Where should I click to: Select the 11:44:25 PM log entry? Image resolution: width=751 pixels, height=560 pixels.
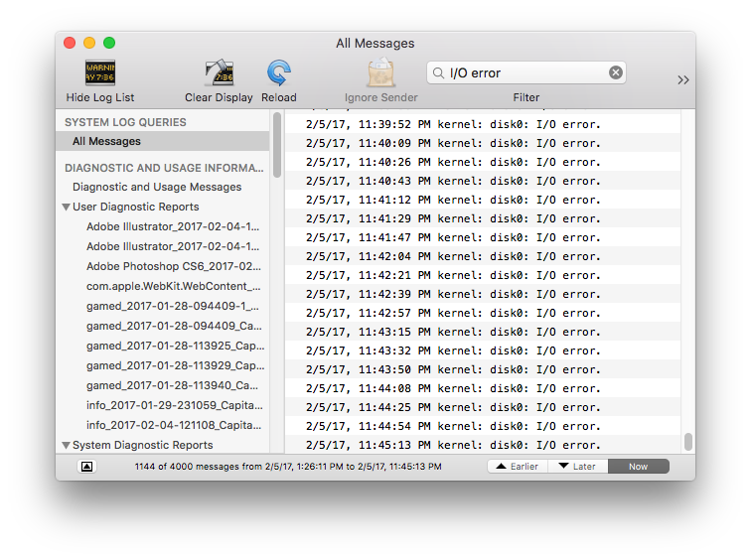(x=483, y=407)
